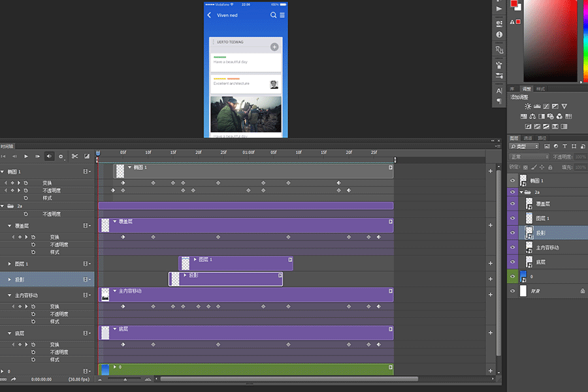Collapse the 覆盖层 timeline track

coord(9,226)
